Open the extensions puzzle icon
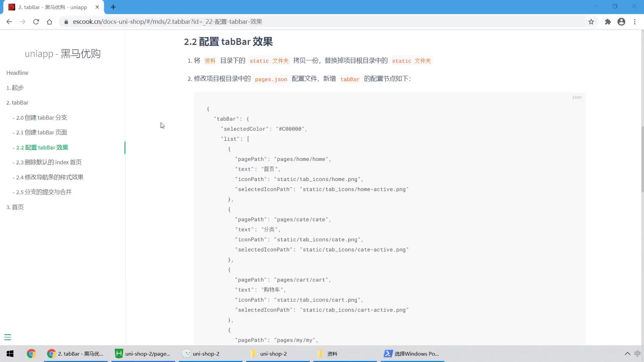 (608, 22)
